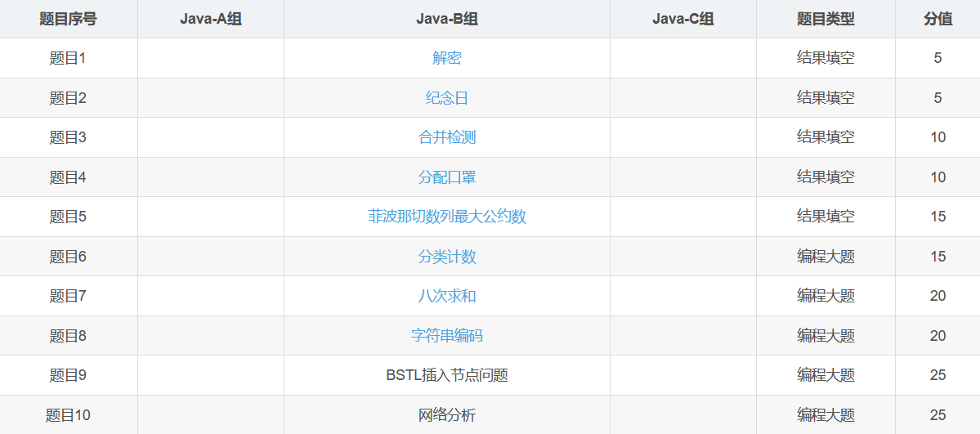Viewport: 980px width, 434px height.
Task: Click score 20 in the 题目8 row
Action: tap(937, 336)
